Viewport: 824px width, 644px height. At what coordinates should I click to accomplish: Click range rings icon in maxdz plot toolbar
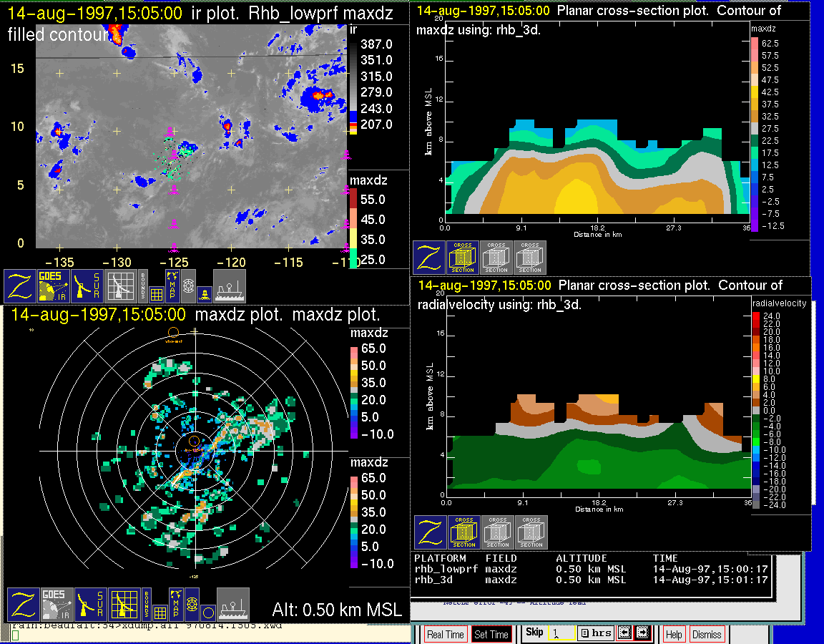[191, 605]
